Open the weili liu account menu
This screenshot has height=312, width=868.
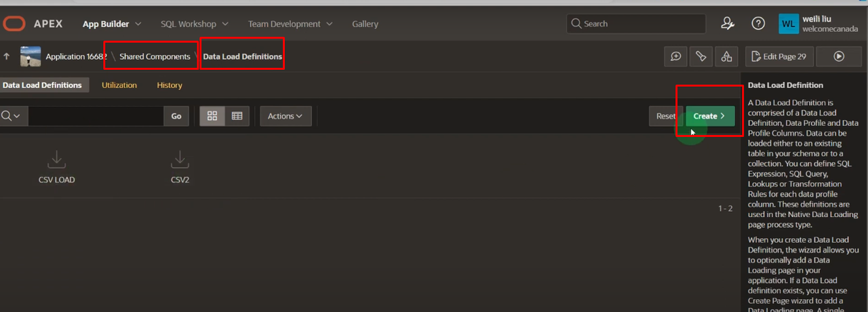820,24
